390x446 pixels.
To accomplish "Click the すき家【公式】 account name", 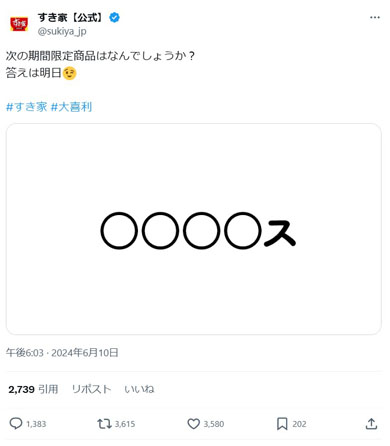I will point(71,17).
